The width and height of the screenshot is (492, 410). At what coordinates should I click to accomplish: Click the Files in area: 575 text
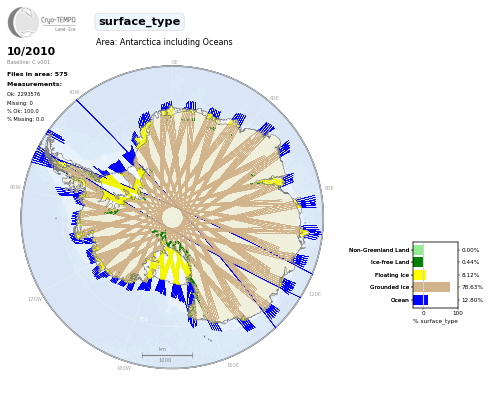[x=37, y=74]
